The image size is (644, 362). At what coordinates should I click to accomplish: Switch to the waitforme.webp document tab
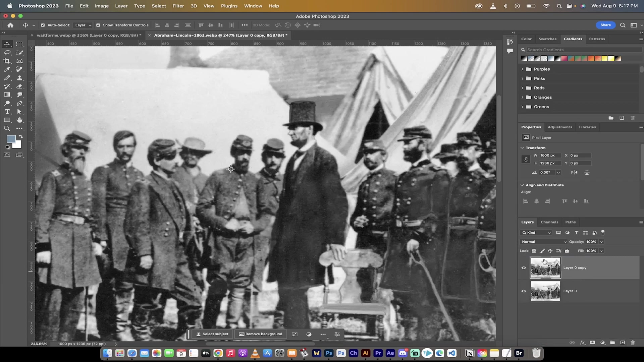click(89, 35)
